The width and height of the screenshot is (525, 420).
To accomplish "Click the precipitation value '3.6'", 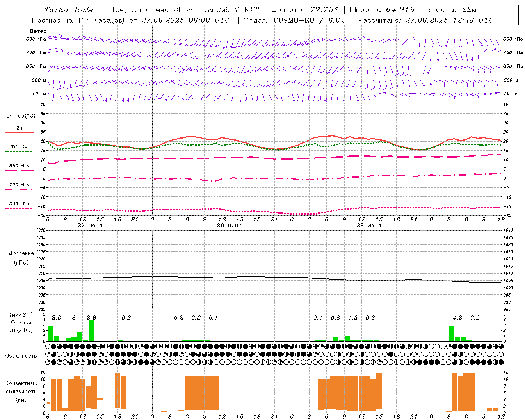I will tap(56, 317).
